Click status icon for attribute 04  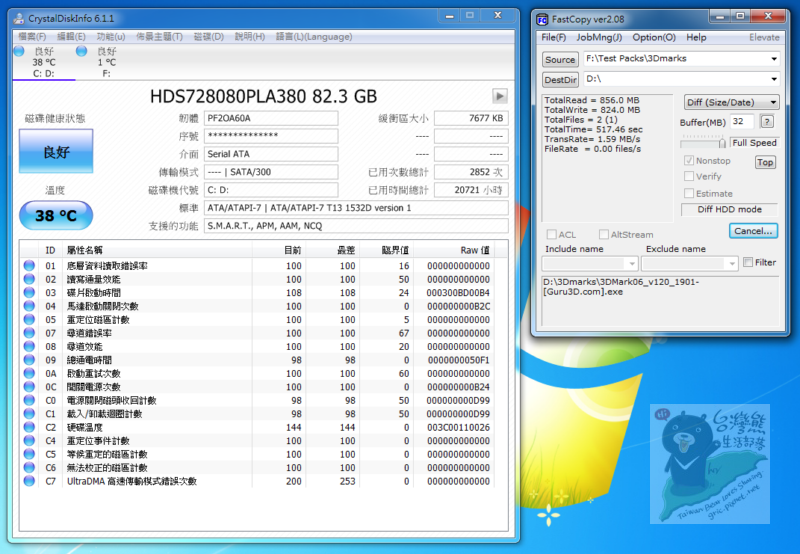coord(29,306)
